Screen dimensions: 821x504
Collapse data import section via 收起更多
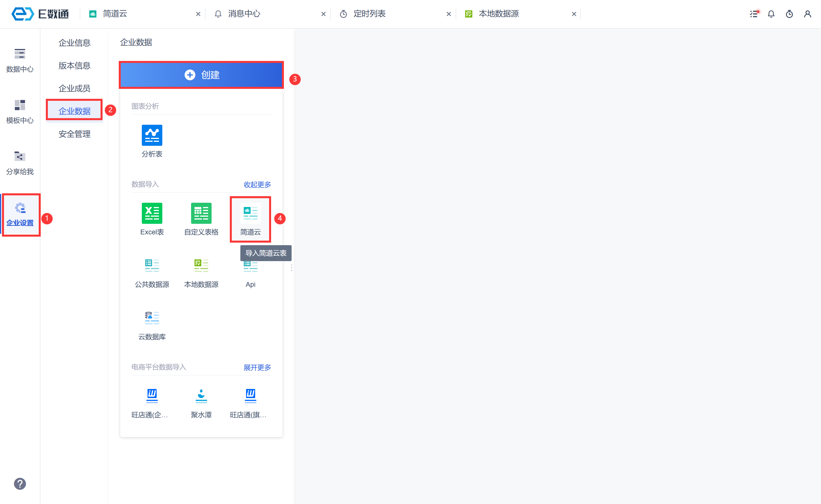[257, 185]
